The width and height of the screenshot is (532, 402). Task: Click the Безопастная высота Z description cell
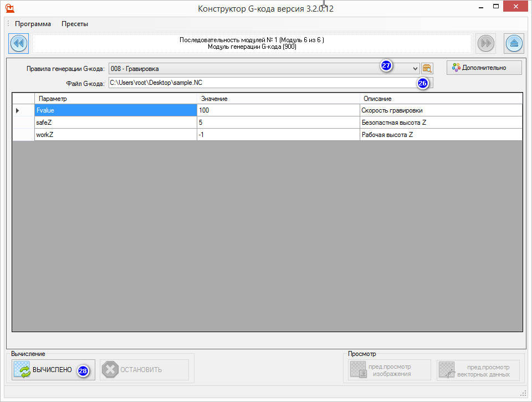441,123
